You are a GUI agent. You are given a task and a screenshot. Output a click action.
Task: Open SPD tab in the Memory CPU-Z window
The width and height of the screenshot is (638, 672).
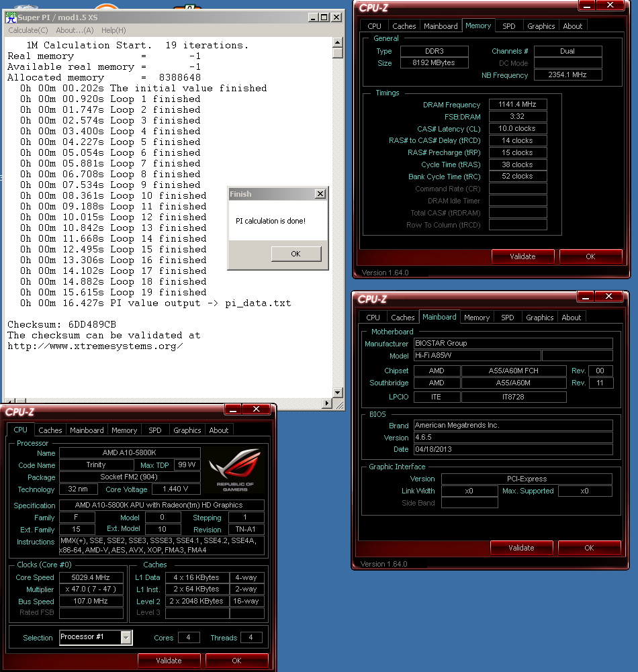(509, 26)
